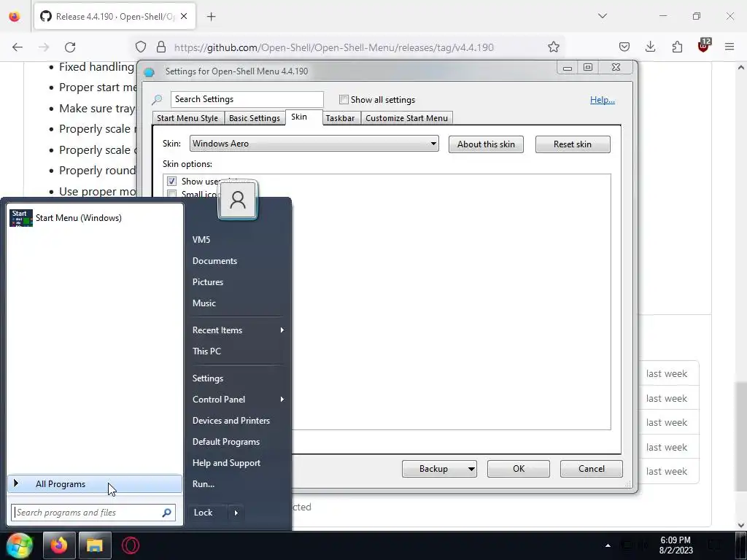The image size is (747, 560).
Task: Open Settings from start menu
Action: pos(237,378)
